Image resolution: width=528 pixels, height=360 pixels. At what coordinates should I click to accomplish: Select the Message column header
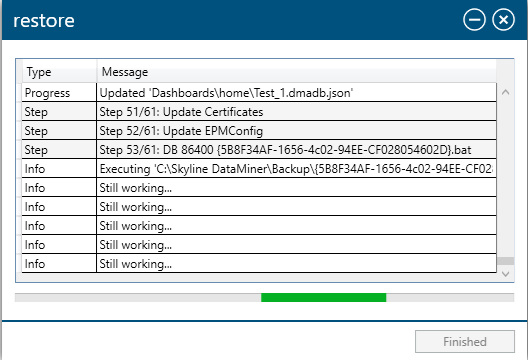tap(296, 72)
